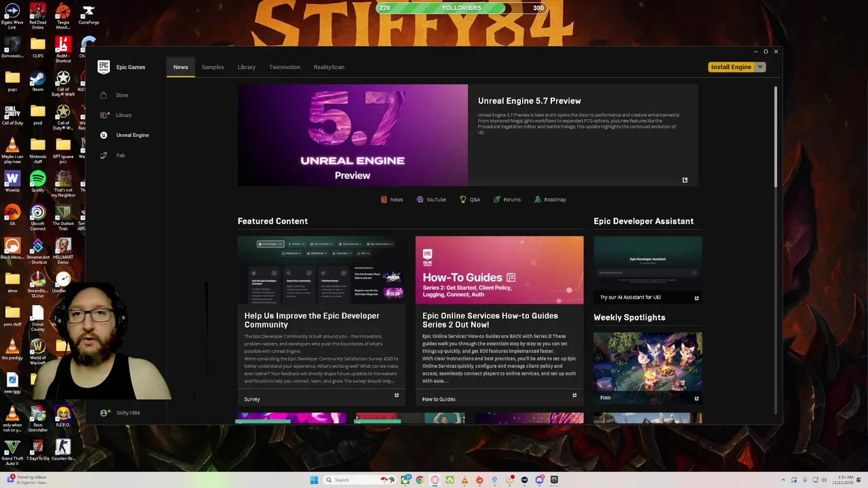Expand the Install Engine dropdown arrow
Viewport: 868px width, 488px height.
click(760, 67)
